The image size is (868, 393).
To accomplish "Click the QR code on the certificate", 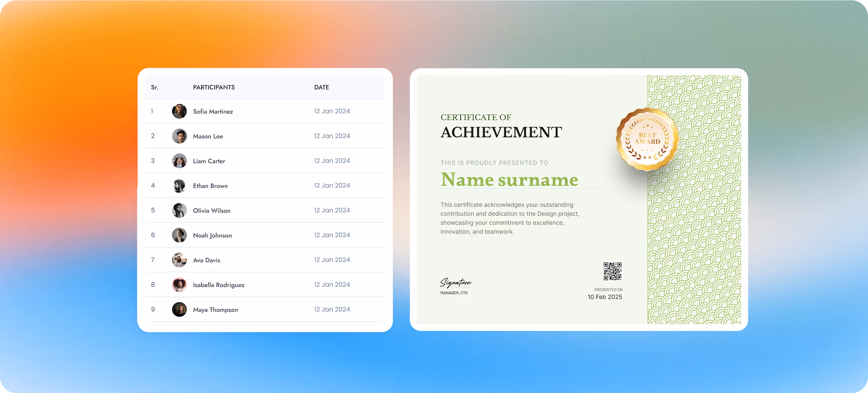I will pyautogui.click(x=612, y=271).
